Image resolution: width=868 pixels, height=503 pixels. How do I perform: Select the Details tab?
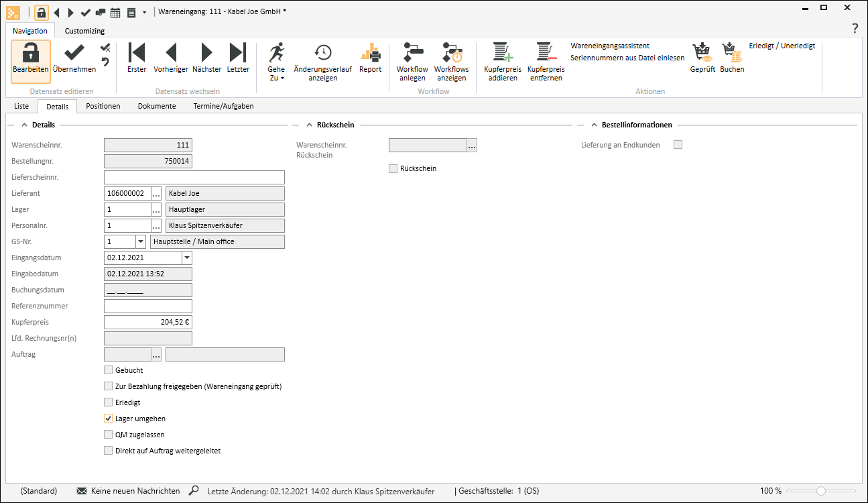point(58,107)
